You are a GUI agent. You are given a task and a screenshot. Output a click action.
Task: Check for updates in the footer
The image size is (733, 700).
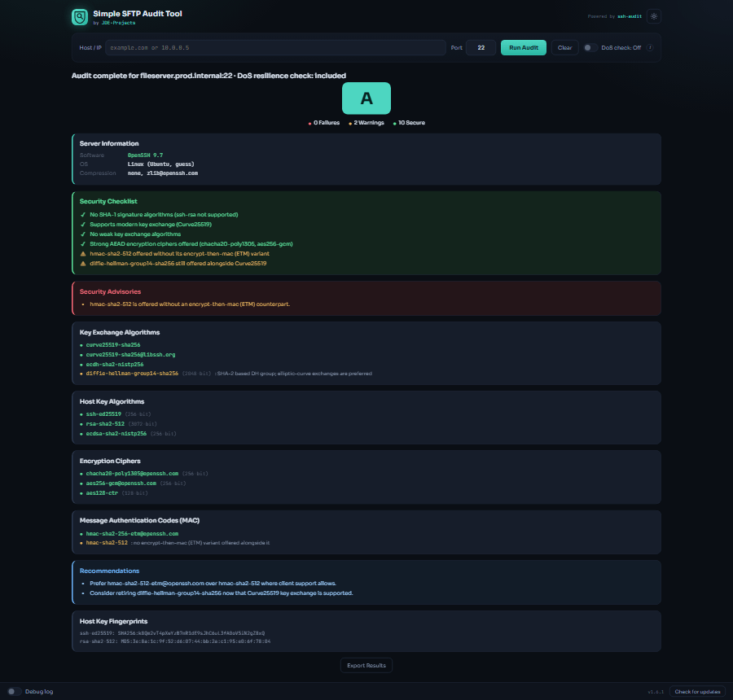click(x=697, y=692)
